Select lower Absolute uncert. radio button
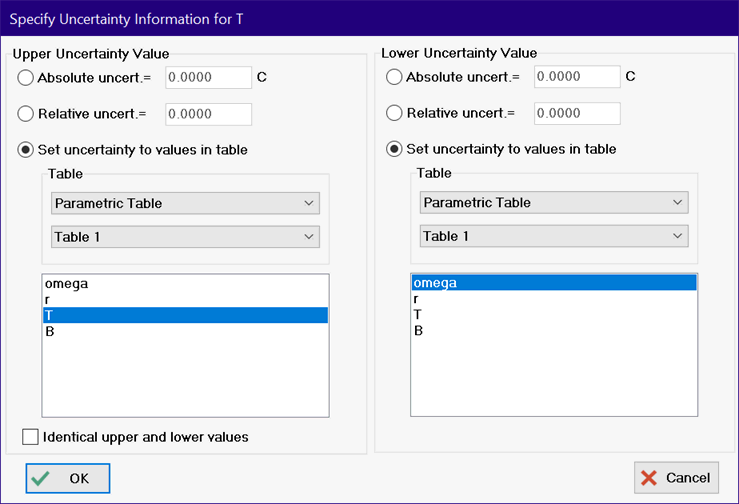This screenshot has height=504, width=739. point(394,77)
